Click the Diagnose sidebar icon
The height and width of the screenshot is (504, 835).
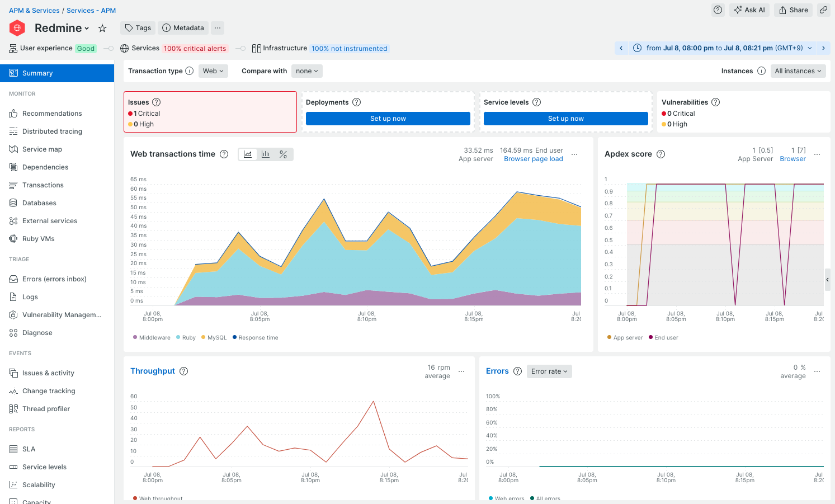(13, 333)
